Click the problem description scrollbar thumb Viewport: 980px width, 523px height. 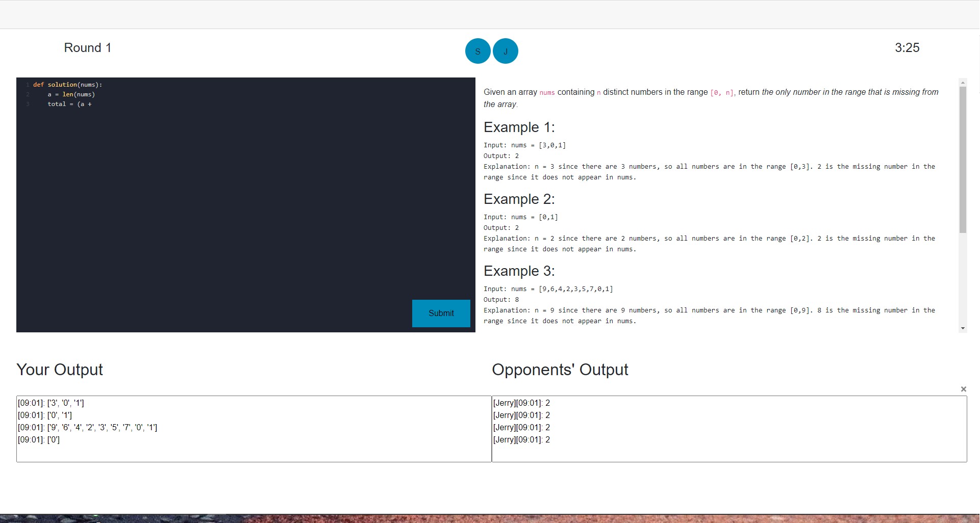pos(963,160)
